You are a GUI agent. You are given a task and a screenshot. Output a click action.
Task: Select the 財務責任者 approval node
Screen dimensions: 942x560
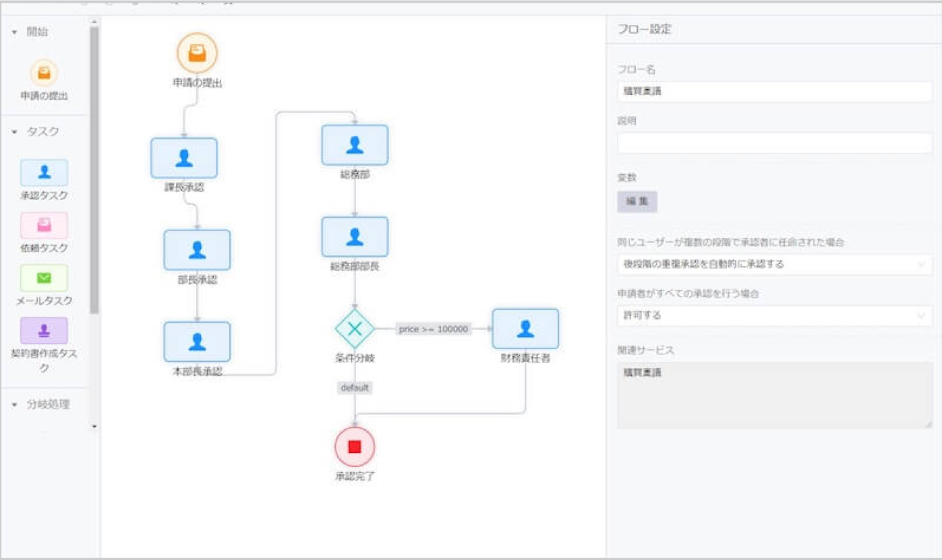(x=526, y=329)
